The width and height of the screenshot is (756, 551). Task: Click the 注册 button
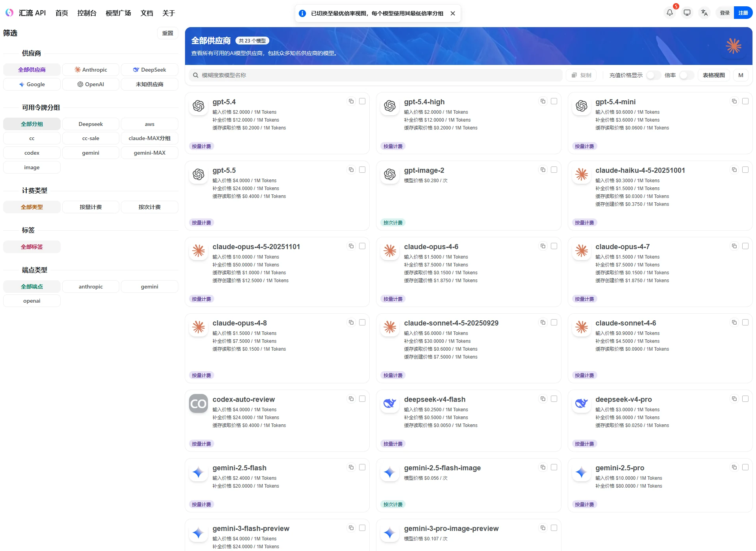[x=743, y=13]
